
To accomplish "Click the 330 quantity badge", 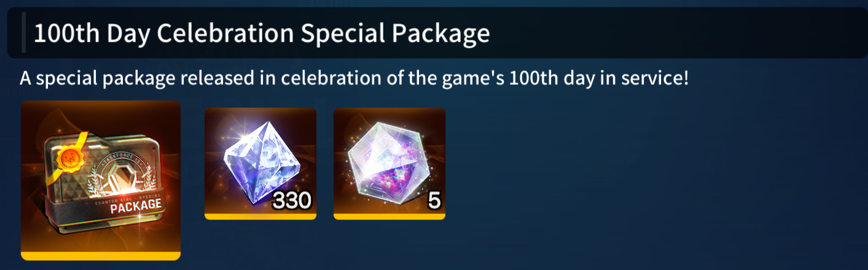I will coord(293,200).
